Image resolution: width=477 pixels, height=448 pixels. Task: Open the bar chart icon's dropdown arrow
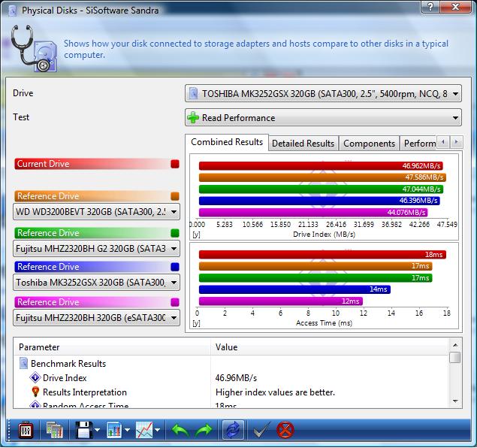pyautogui.click(x=127, y=430)
